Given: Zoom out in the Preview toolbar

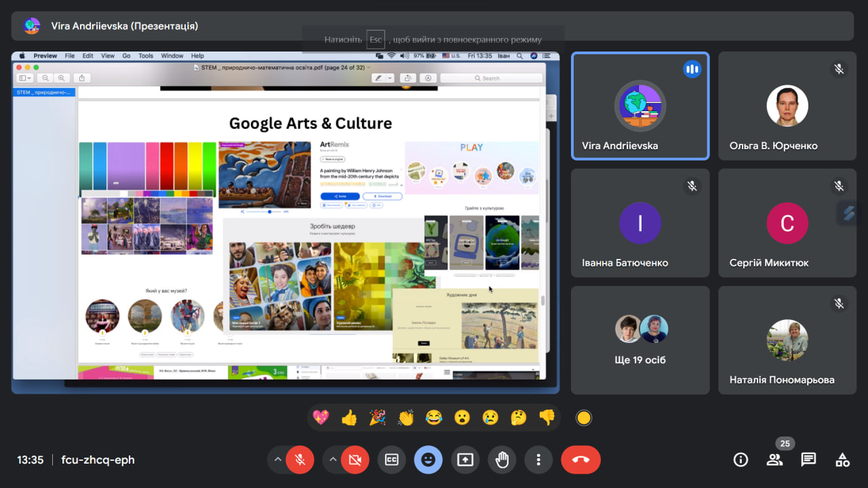Looking at the screenshot, I should point(45,78).
